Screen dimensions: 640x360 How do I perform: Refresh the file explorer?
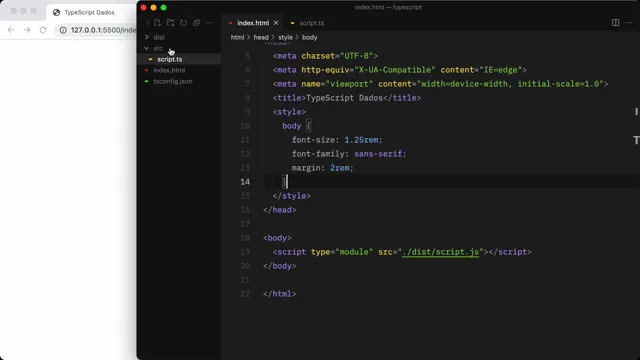[x=184, y=23]
